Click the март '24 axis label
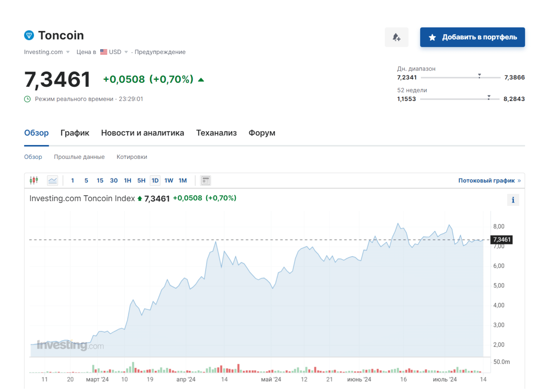Image resolution: width=548 pixels, height=392 pixels. (97, 379)
